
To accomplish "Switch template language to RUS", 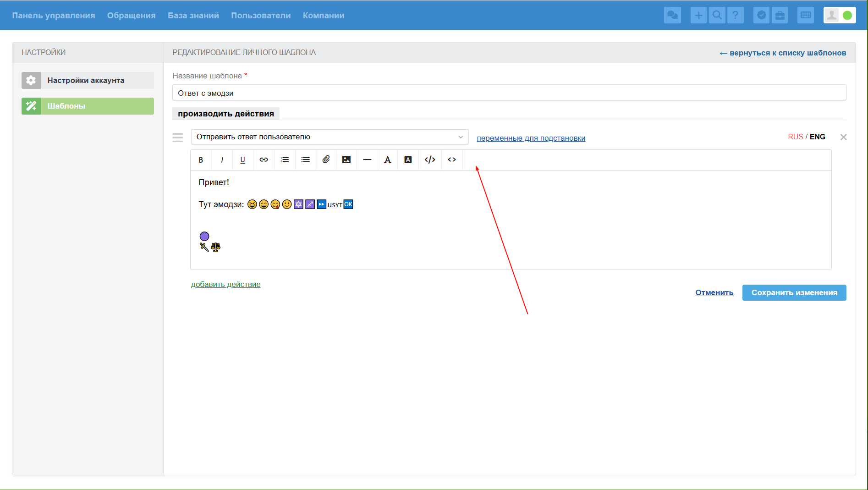I will click(x=796, y=137).
